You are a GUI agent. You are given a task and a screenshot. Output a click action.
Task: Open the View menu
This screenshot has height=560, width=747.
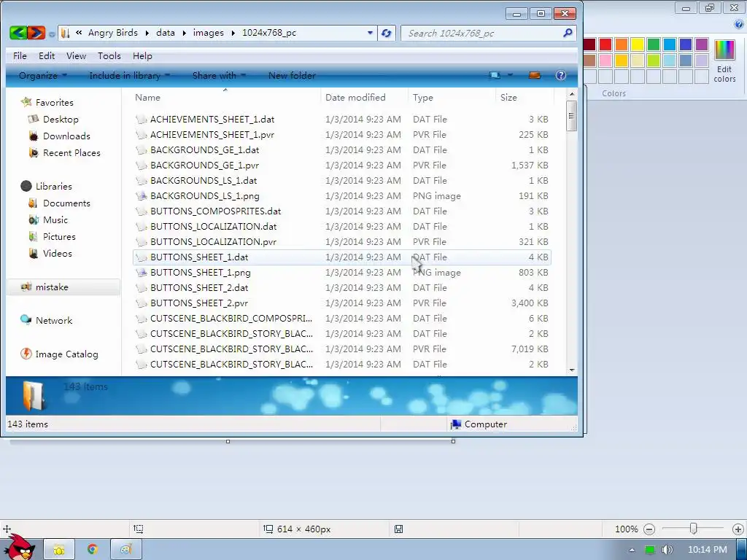(76, 55)
